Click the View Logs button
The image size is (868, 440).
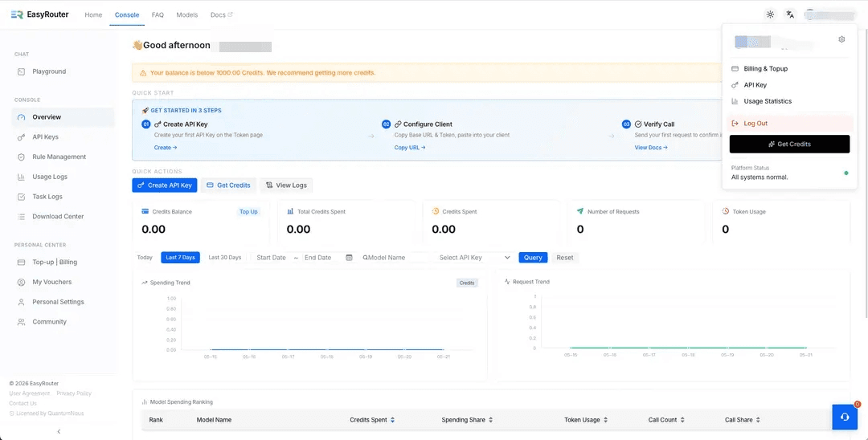(286, 185)
